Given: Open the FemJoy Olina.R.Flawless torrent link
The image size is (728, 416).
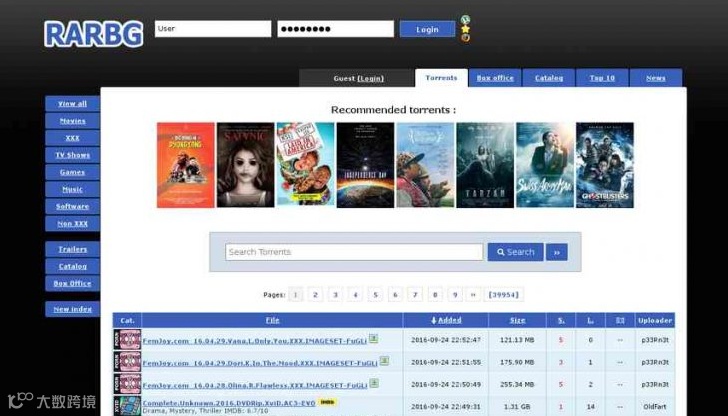Looking at the screenshot, I should click(x=255, y=385).
